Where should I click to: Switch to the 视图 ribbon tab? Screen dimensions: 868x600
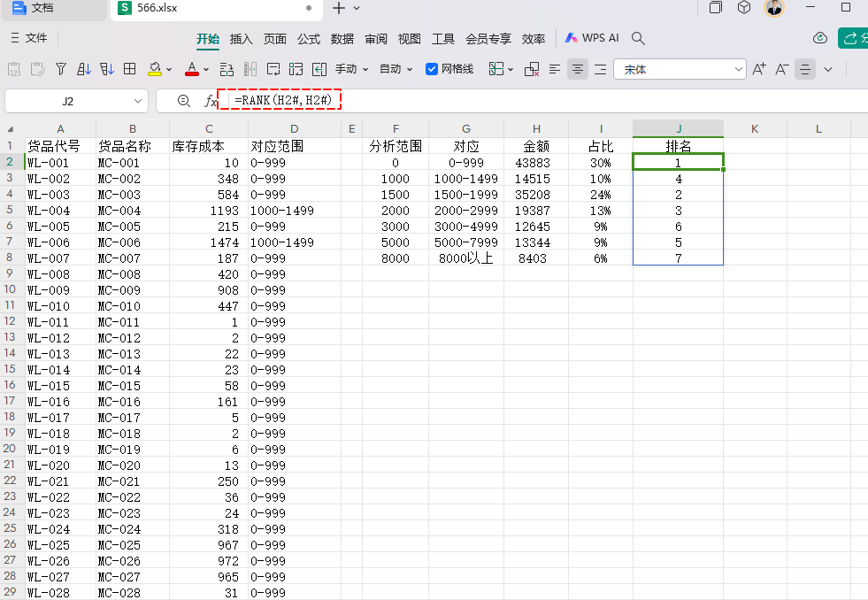[409, 39]
